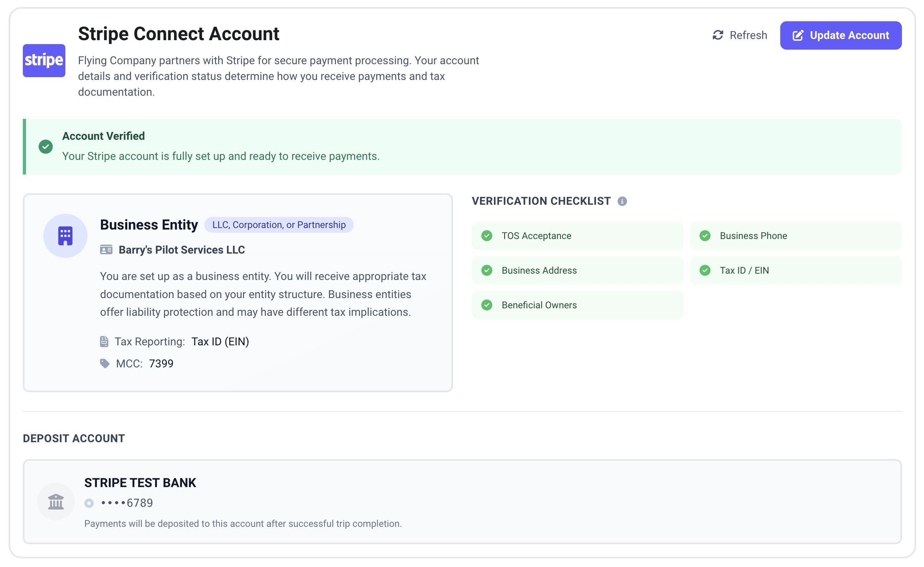This screenshot has height=567, width=924.
Task: Select the Business Address checklist item
Action: [x=577, y=271]
